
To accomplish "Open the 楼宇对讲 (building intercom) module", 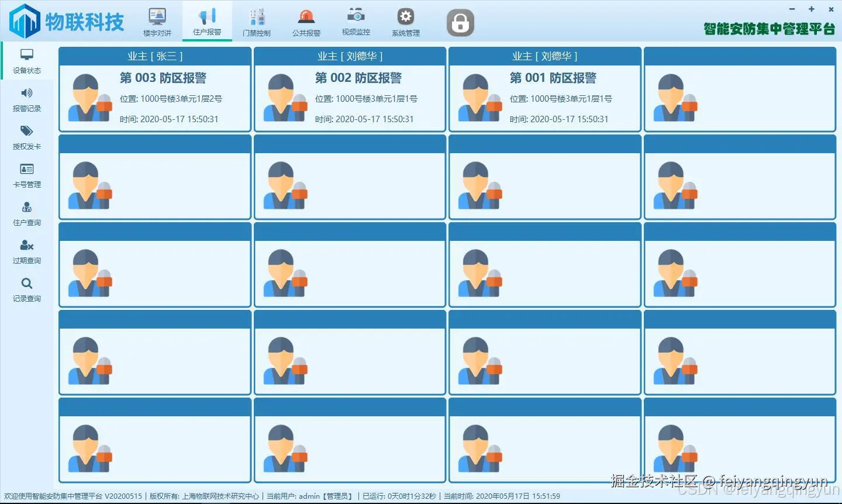I will point(157,20).
